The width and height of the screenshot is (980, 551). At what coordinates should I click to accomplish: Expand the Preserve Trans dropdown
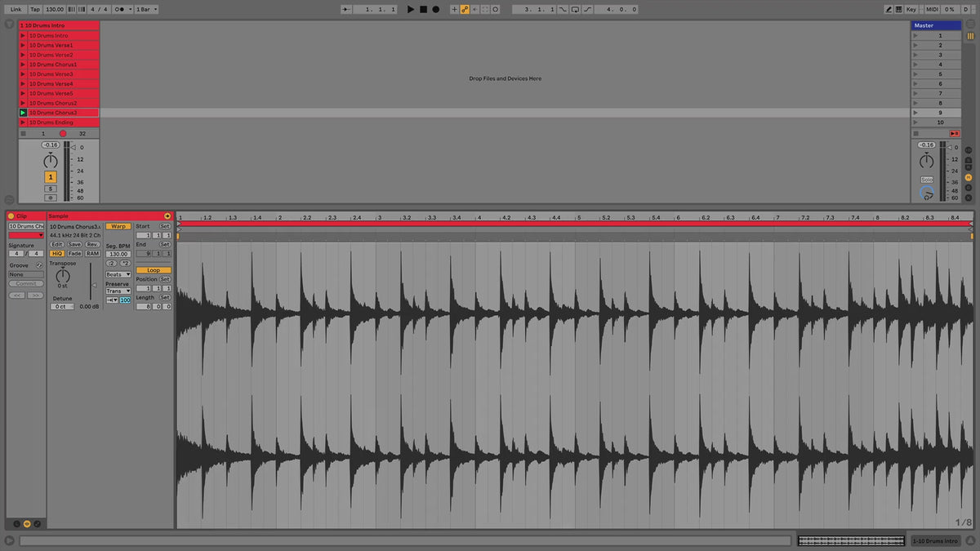pyautogui.click(x=118, y=291)
